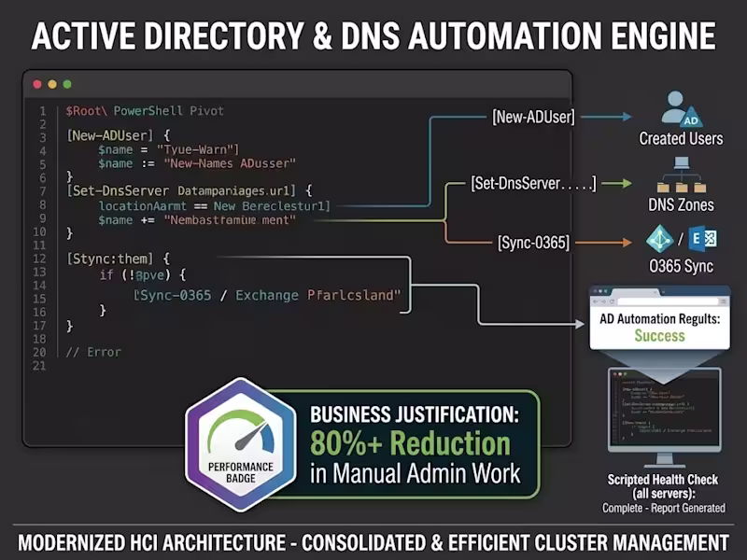Click the Created Users AD person icon
This screenshot has height=560, width=747.
[682, 108]
